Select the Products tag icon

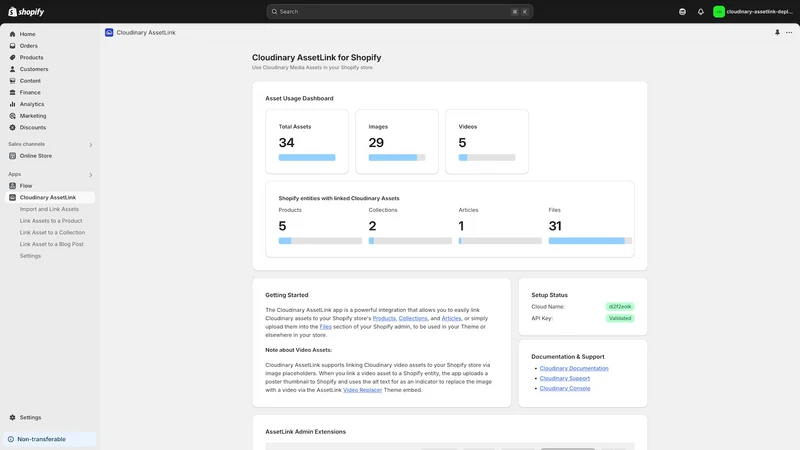tap(12, 58)
